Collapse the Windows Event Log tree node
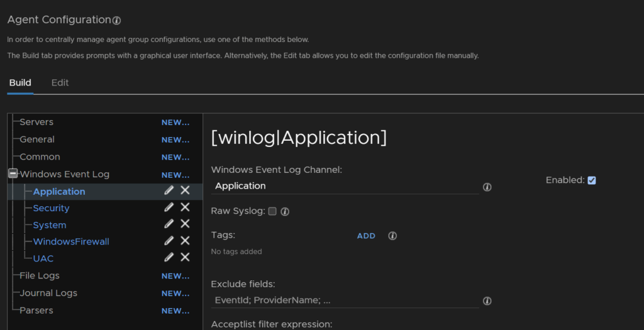Screen dimensions: 644x330 [x=13, y=173]
